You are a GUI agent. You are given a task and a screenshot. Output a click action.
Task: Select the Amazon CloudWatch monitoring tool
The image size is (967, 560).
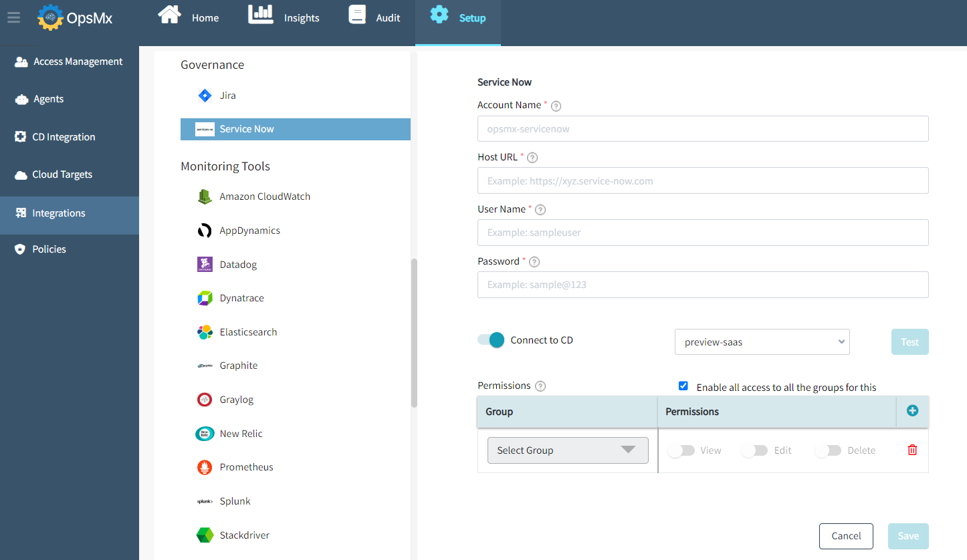pyautogui.click(x=264, y=196)
